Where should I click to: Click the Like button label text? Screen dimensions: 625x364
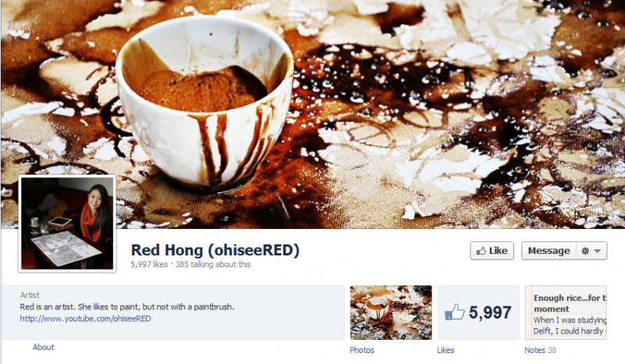tap(498, 251)
